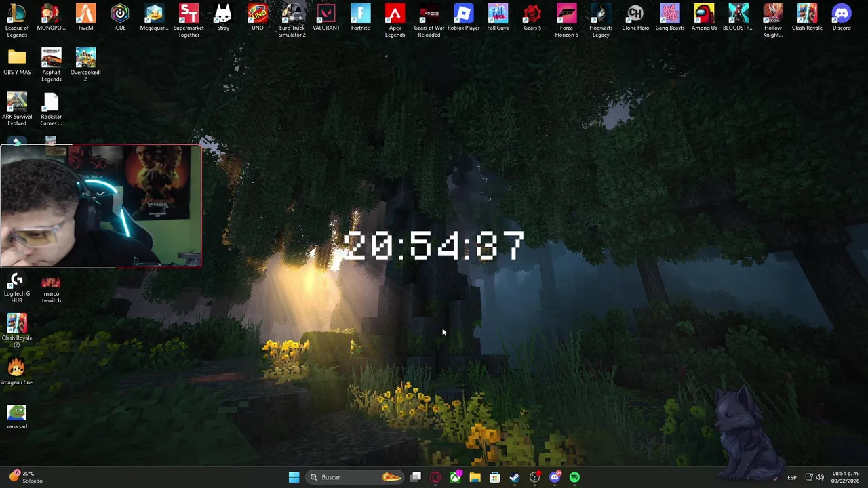
Task: Open the iCUE shortcut
Action: pyautogui.click(x=120, y=17)
